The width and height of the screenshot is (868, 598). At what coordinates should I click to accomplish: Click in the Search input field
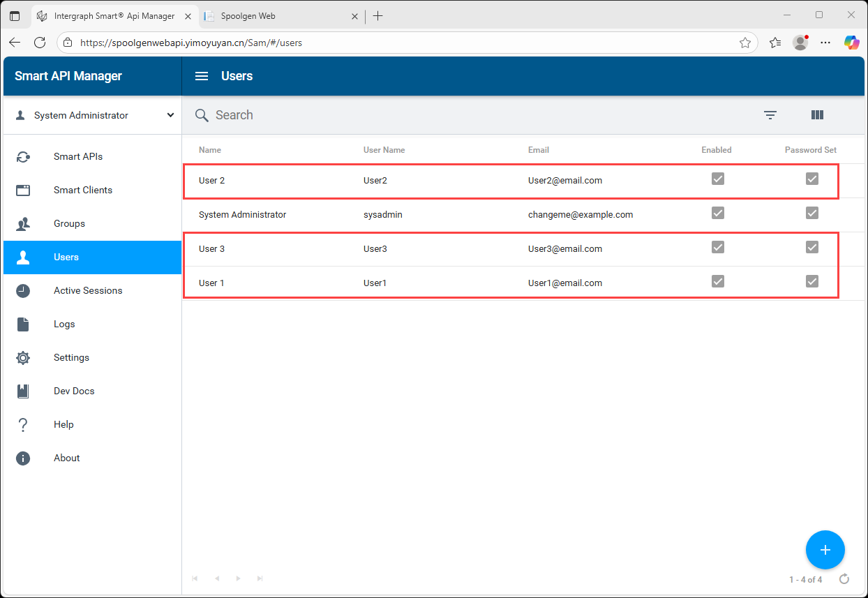pos(419,115)
